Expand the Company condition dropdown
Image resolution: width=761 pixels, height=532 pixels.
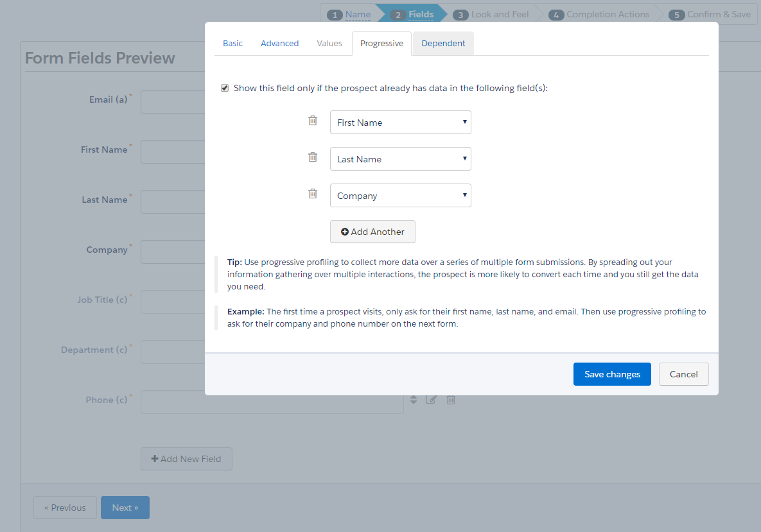click(x=401, y=195)
